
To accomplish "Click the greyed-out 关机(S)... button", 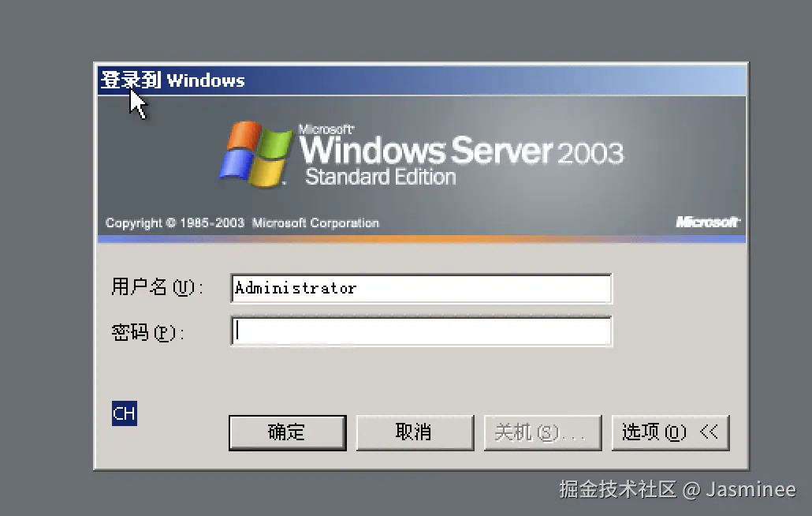I will pos(542,432).
